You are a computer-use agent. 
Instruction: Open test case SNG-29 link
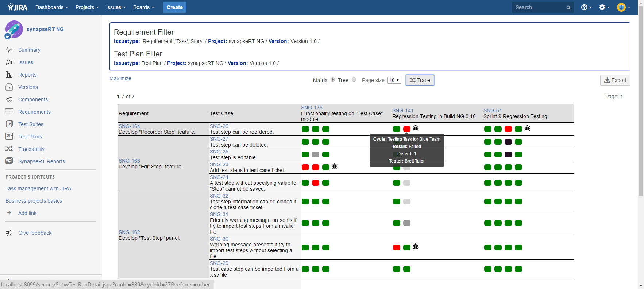pos(219,263)
